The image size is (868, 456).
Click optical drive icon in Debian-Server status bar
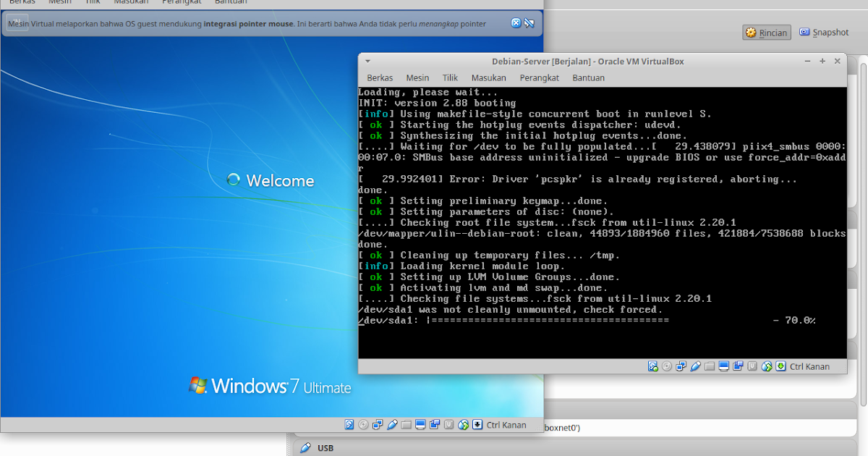667,366
